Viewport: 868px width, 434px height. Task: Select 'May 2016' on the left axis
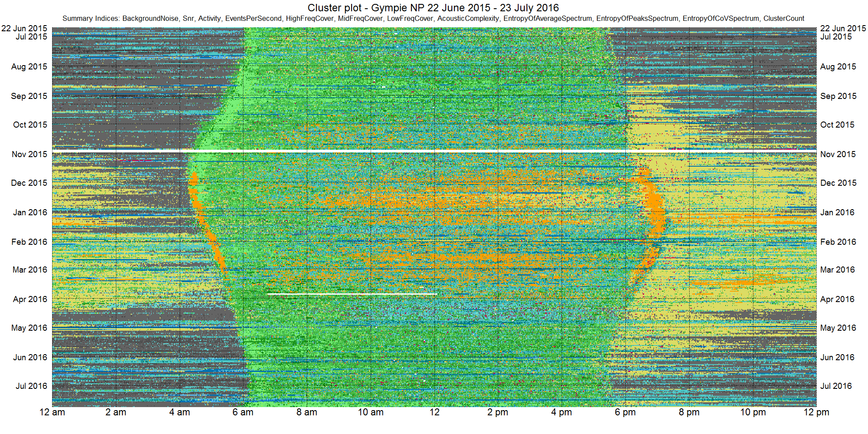29,328
